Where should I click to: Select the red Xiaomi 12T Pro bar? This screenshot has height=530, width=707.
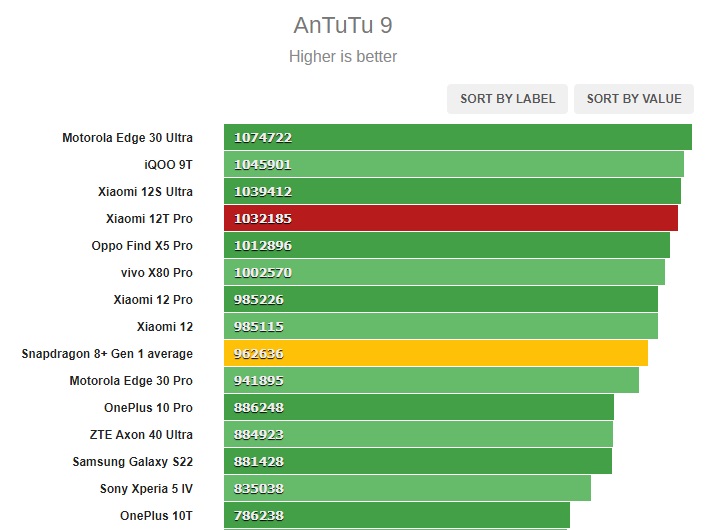451,218
